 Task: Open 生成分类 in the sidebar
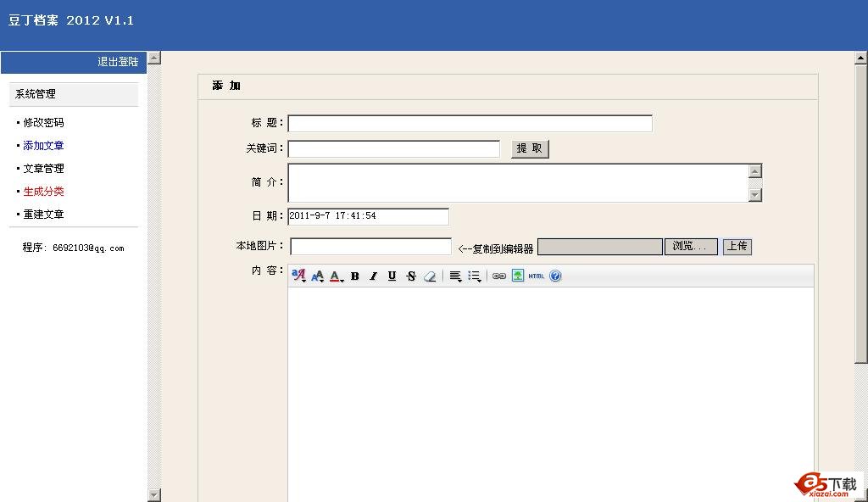point(43,192)
